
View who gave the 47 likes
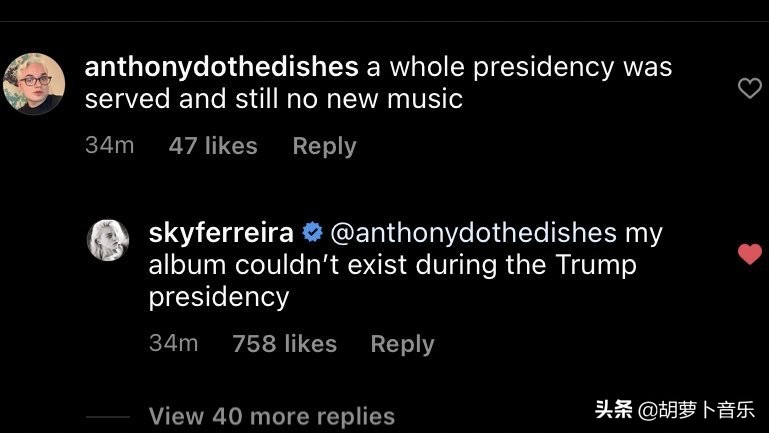pos(213,146)
